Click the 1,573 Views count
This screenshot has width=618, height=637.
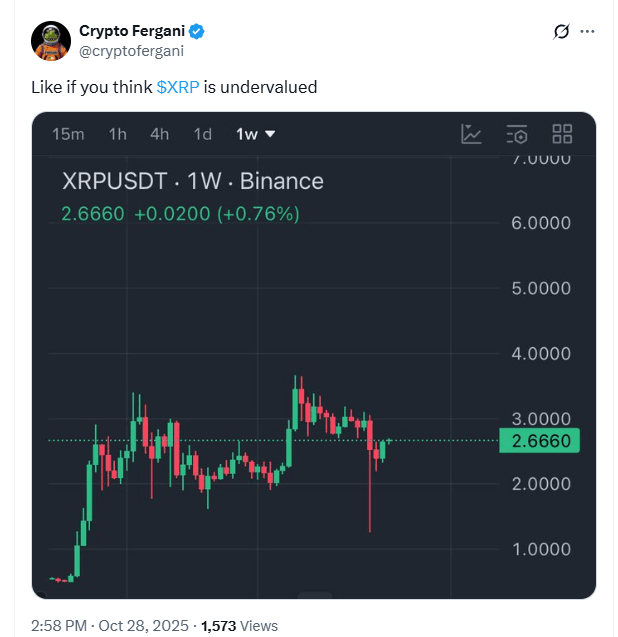[x=239, y=626]
